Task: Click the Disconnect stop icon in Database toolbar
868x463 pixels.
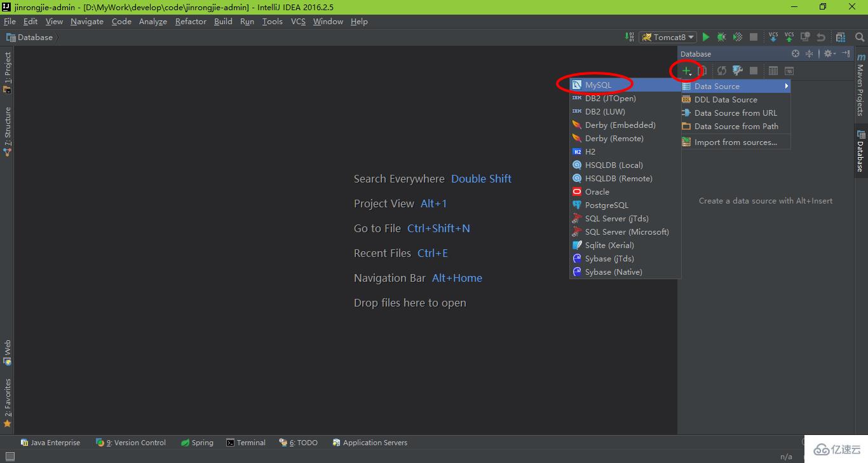Action: point(754,71)
